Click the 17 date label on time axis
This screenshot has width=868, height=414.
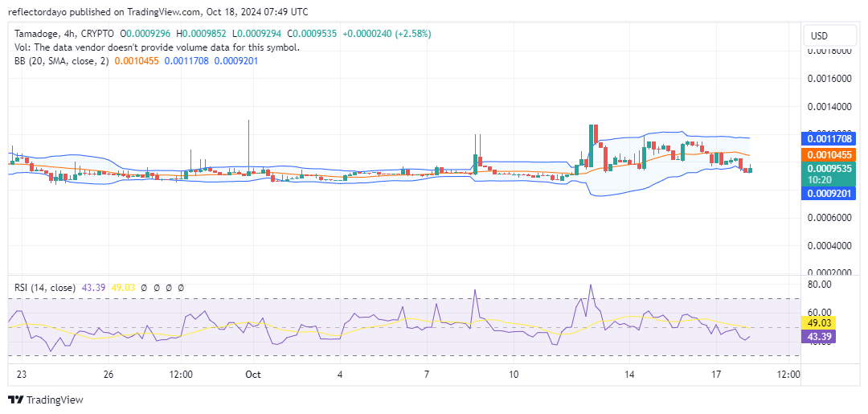(716, 374)
